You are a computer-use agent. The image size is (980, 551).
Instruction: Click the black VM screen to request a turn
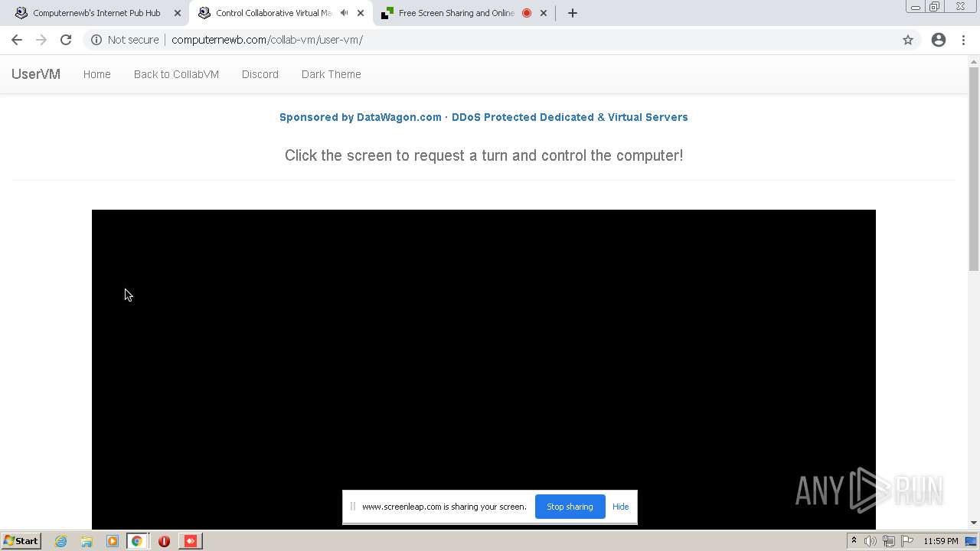pos(484,369)
